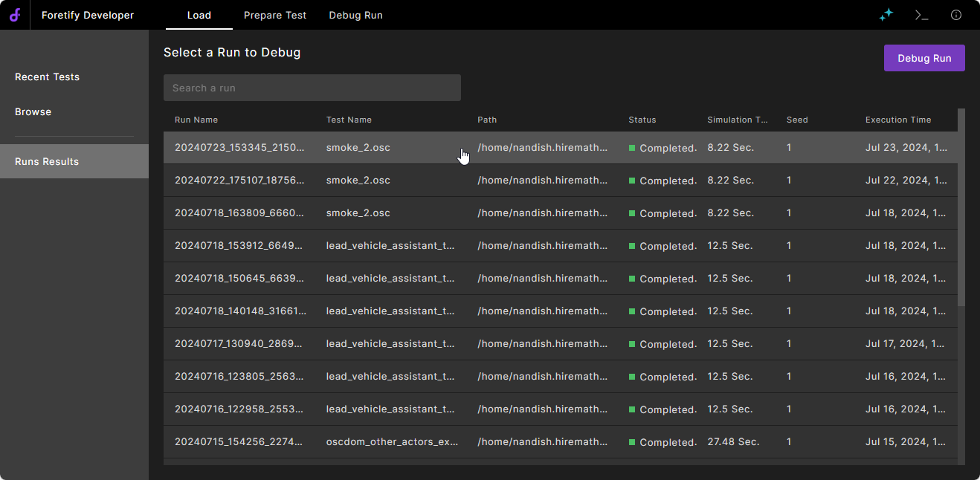Sort by Run Name column header

(x=196, y=120)
